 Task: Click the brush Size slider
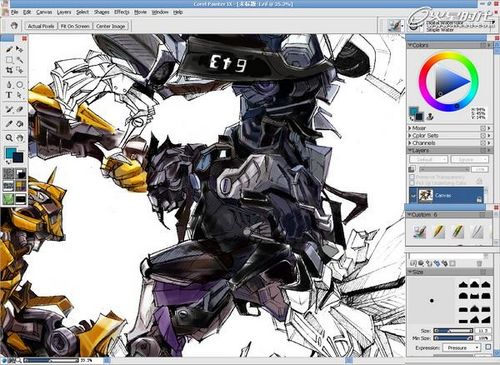[x=453, y=331]
